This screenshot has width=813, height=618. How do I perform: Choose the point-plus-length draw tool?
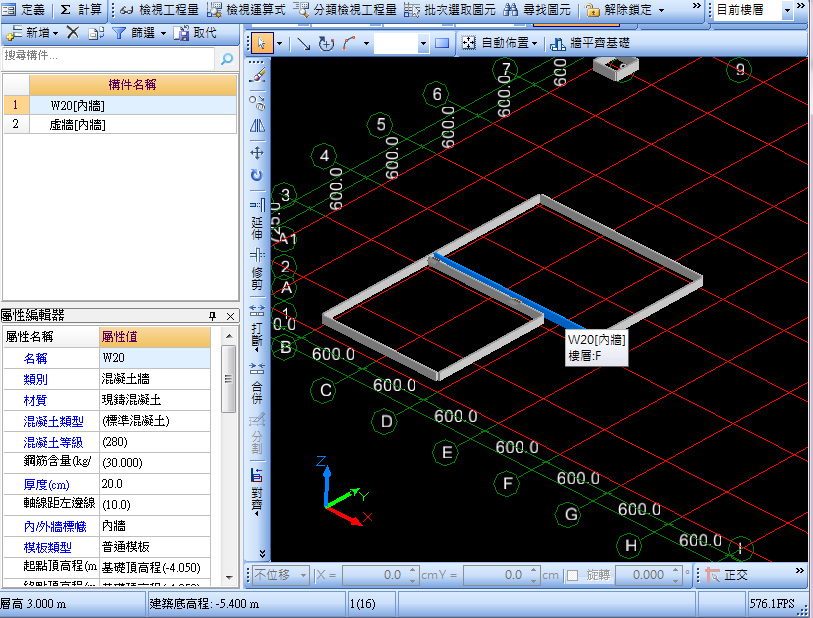326,44
